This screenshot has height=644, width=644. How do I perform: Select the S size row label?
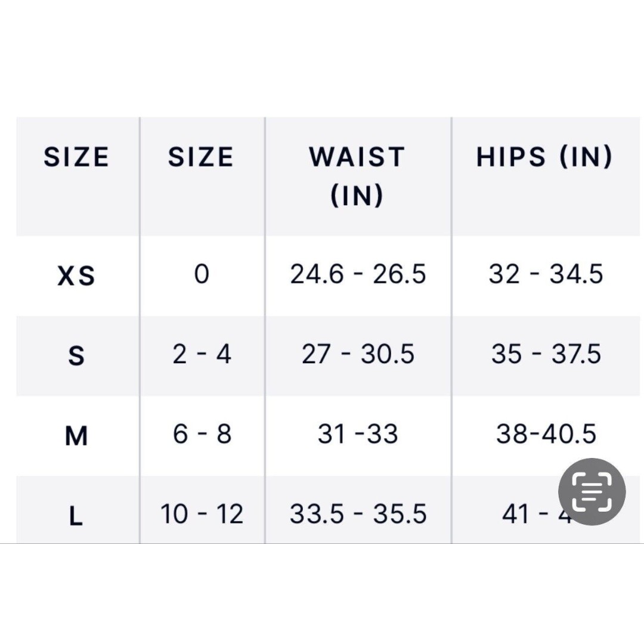pos(76,355)
